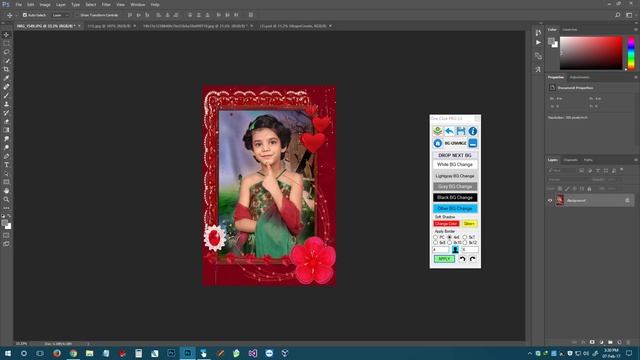Viewport: 640px width, 360px height.
Task: Open the Windows Start menu
Action: pyautogui.click(x=8, y=353)
